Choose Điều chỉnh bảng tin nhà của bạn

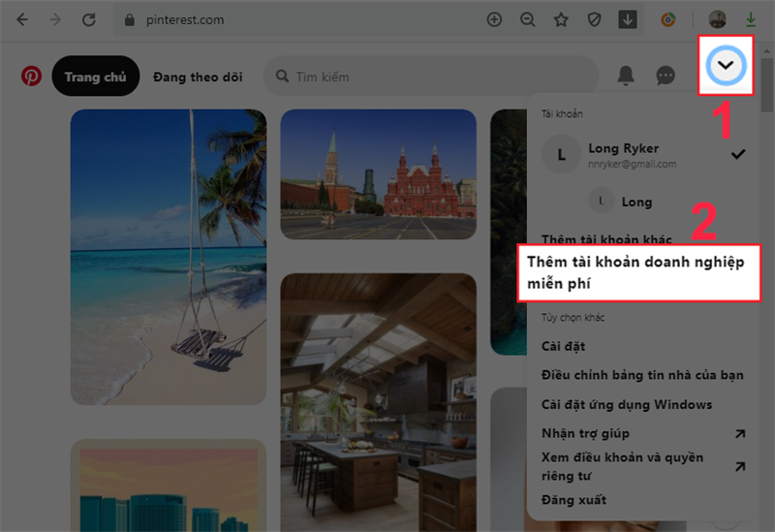[x=642, y=375]
